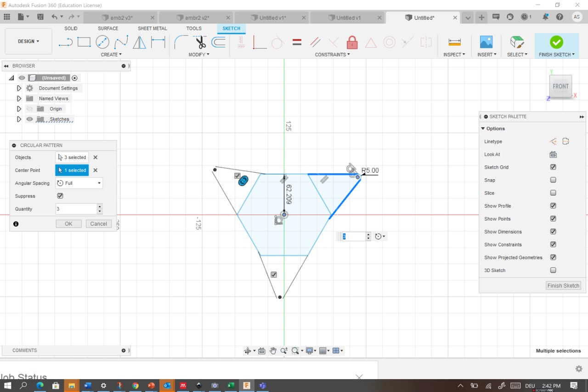Apply the Symmetry constraint
The width and height of the screenshot is (588, 392).
coord(426,42)
